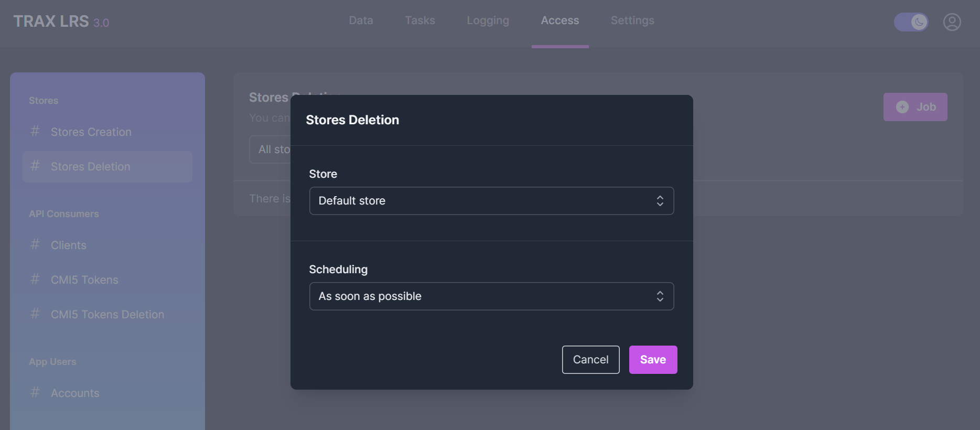Toggle the dark mode switch
This screenshot has height=430, width=980.
(911, 22)
